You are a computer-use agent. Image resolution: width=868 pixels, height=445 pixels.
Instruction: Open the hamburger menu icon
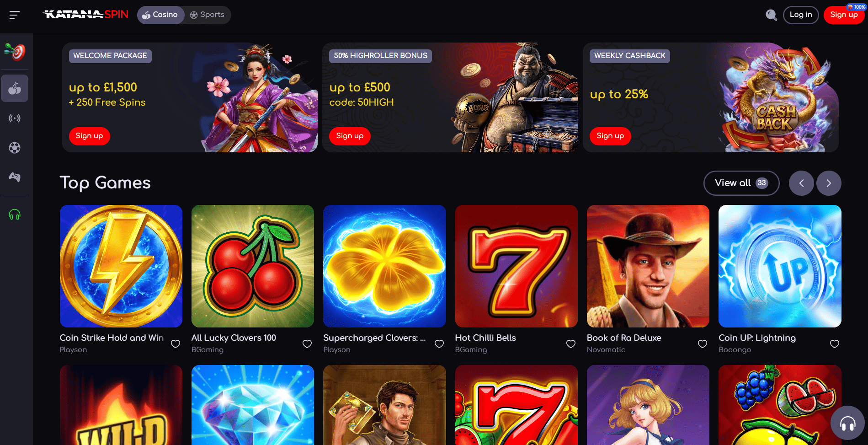(x=15, y=15)
